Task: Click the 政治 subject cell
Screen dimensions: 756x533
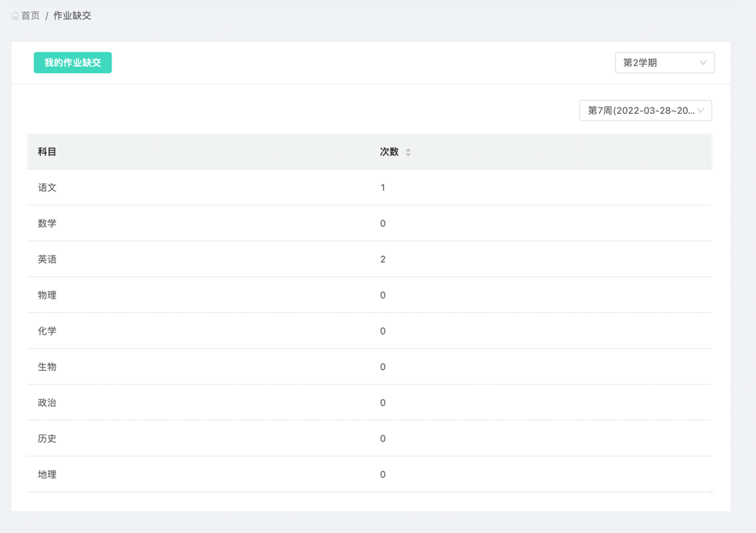Action: point(47,403)
